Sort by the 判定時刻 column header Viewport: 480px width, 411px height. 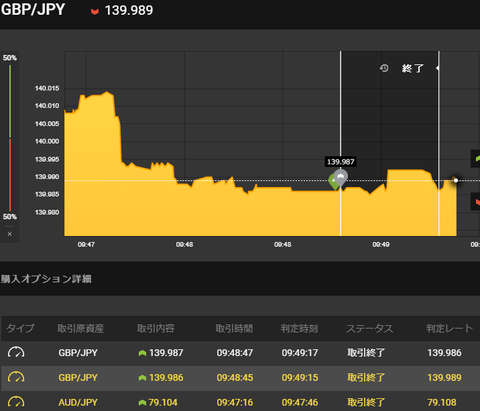(299, 328)
